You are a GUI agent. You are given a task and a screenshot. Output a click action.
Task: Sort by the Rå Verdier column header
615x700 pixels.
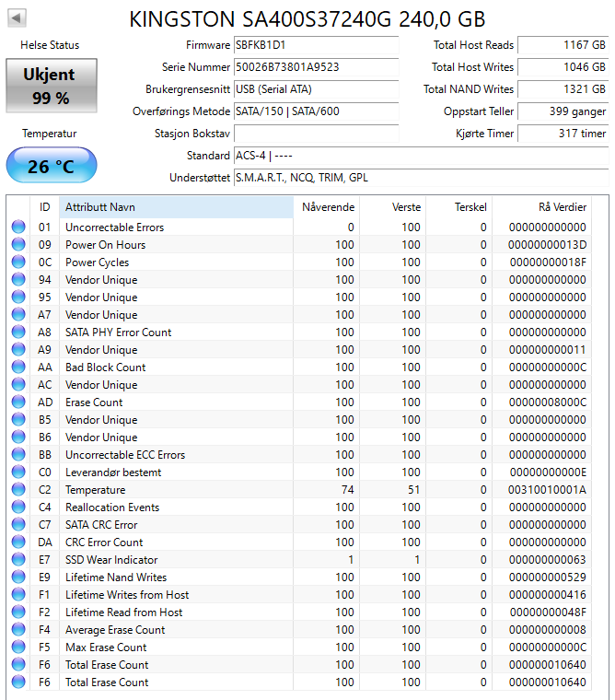pyautogui.click(x=541, y=207)
